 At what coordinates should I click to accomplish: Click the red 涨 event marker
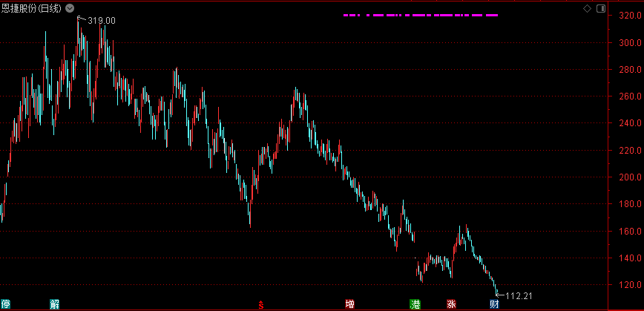click(x=451, y=304)
